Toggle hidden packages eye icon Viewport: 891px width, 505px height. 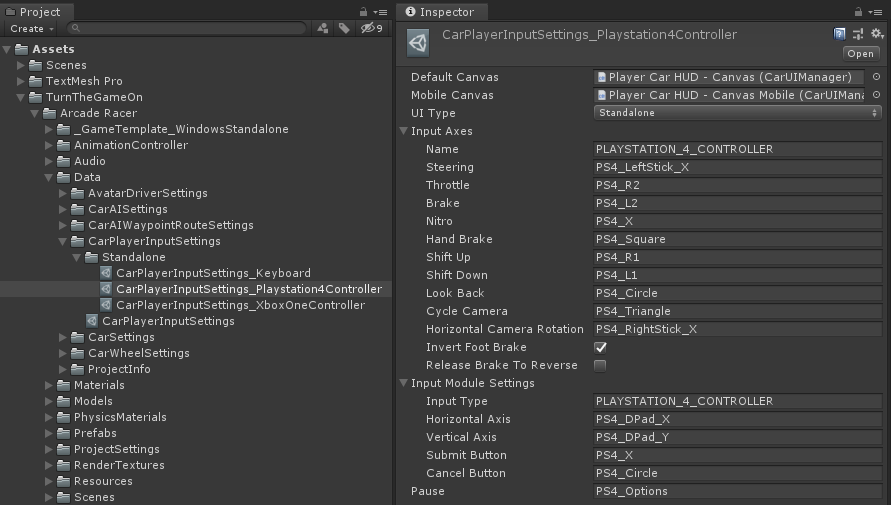coord(372,28)
